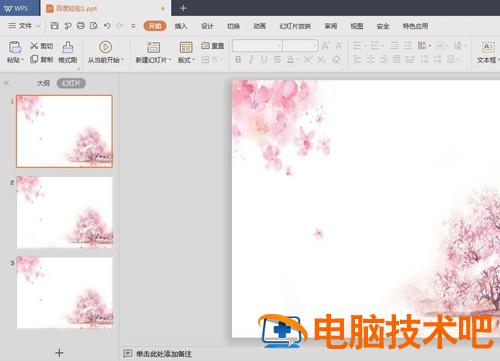Image resolution: width=500 pixels, height=361 pixels.
Task: Switch to the 审阅 review tab
Action: pyautogui.click(x=331, y=26)
